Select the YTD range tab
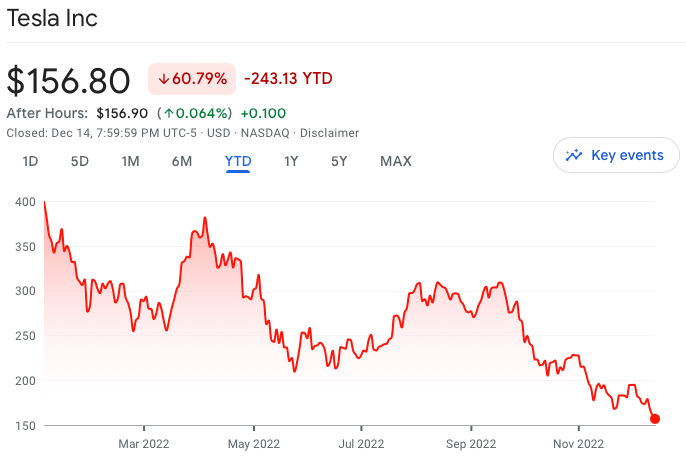Viewport: 686px width, 458px height. tap(238, 161)
